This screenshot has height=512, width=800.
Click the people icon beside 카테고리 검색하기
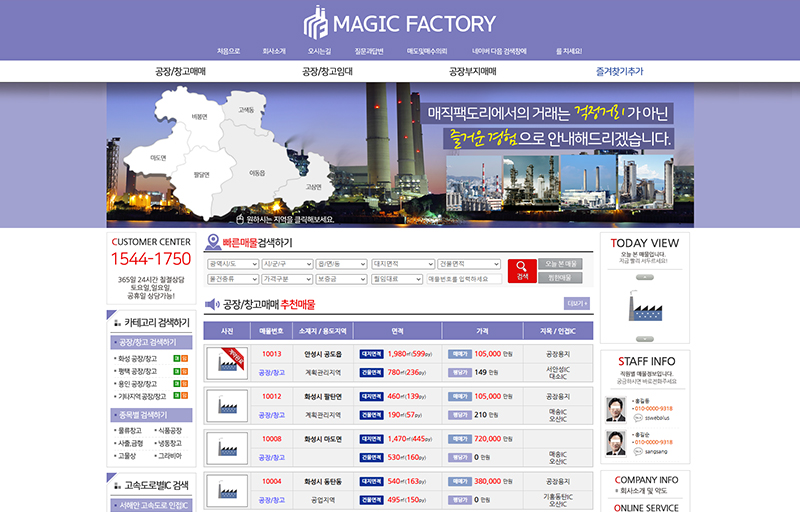[x=117, y=323]
